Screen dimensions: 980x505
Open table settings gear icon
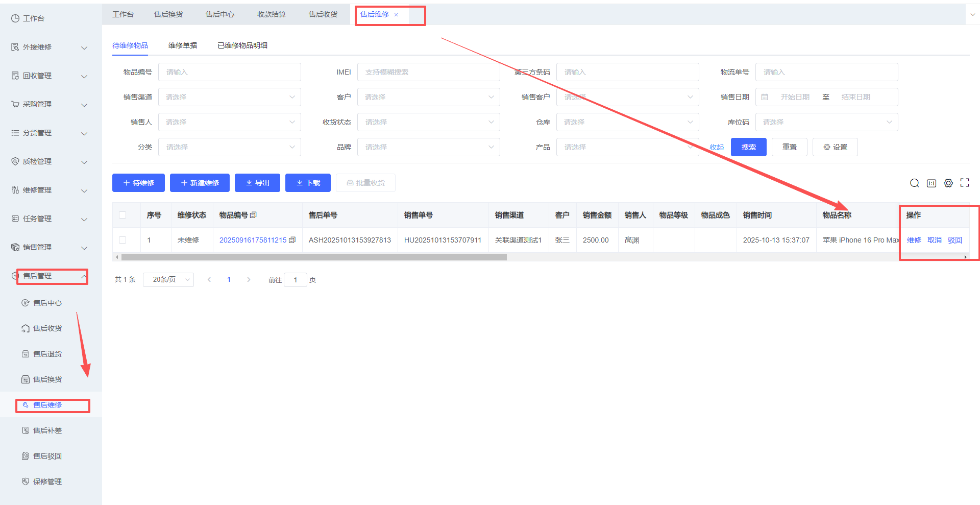click(948, 183)
